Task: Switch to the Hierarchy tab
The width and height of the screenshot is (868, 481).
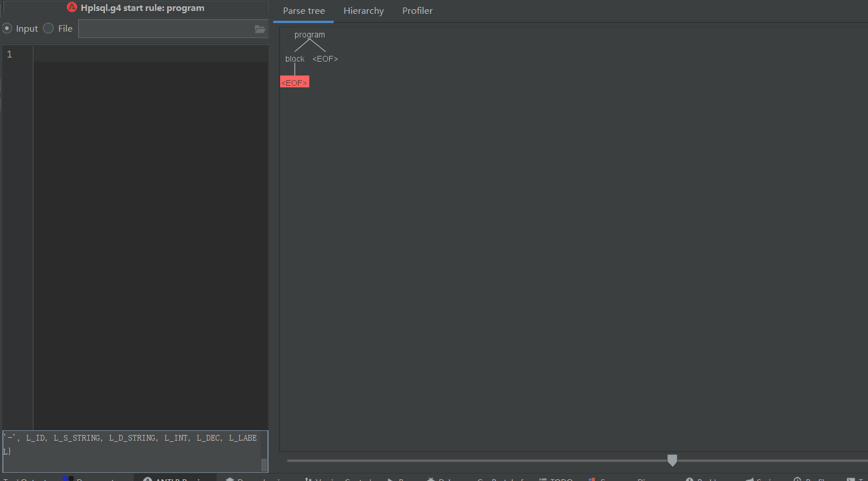Action: click(364, 10)
